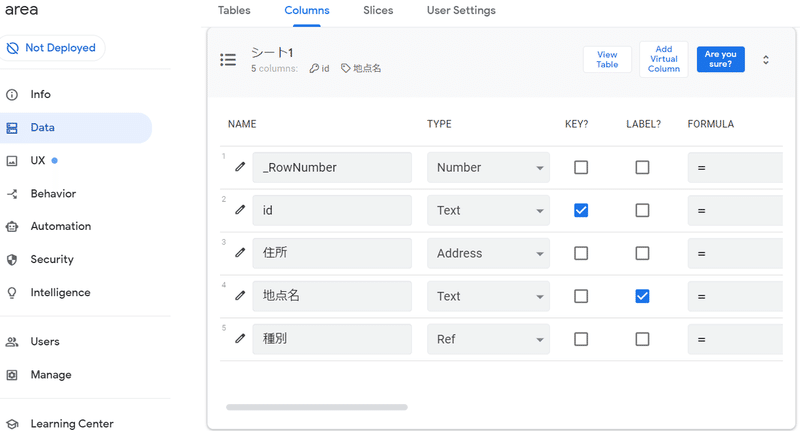800x431 pixels.
Task: Click the Add Virtual Column button
Action: pos(664,60)
